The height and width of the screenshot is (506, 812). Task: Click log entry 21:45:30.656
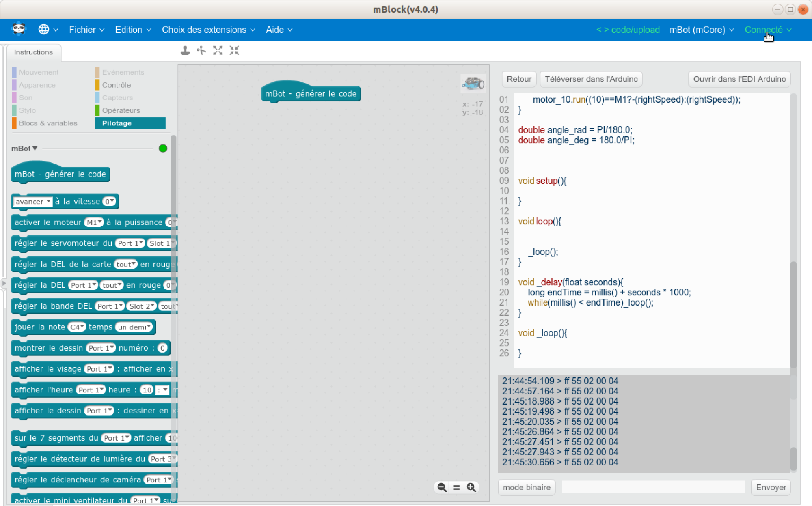(x=560, y=462)
